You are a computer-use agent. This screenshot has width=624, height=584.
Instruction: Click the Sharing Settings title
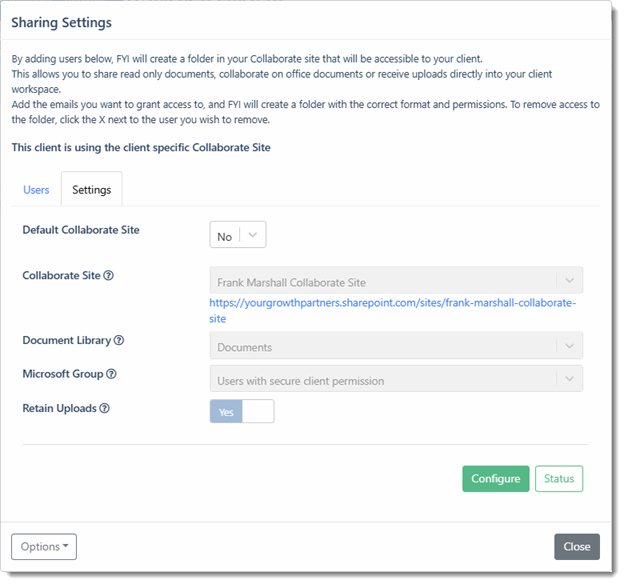point(61,23)
